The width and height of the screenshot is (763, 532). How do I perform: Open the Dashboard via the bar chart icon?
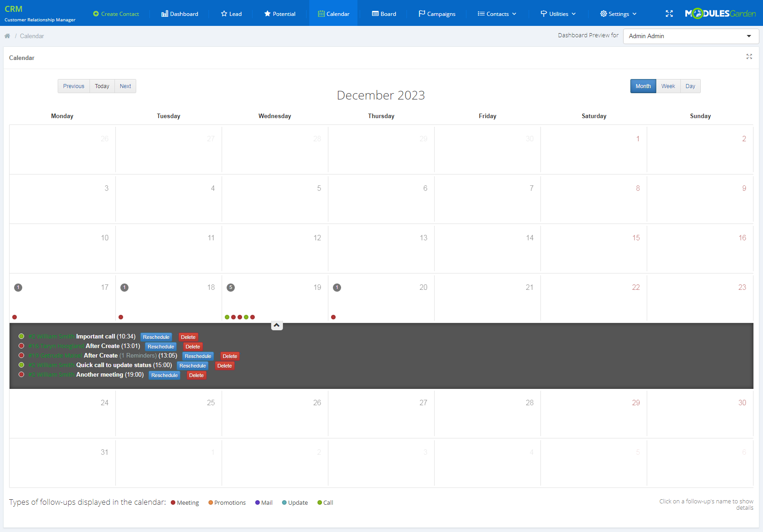click(x=164, y=14)
